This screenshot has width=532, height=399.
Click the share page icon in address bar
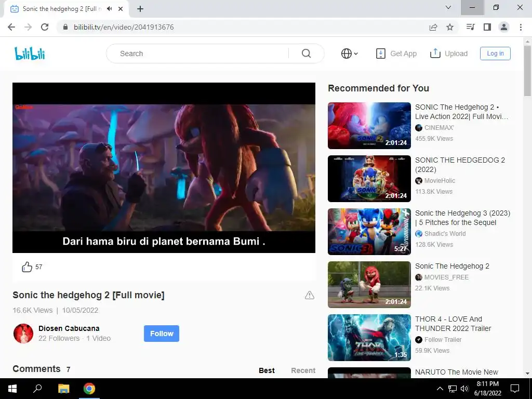point(433,27)
